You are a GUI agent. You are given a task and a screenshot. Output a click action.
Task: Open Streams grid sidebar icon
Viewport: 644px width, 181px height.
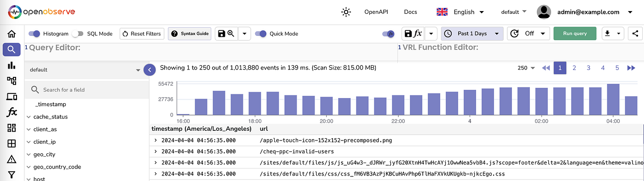click(x=11, y=144)
